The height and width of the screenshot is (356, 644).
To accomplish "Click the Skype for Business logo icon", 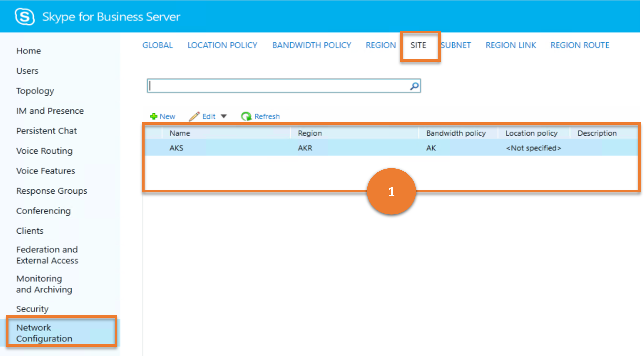I will (24, 16).
